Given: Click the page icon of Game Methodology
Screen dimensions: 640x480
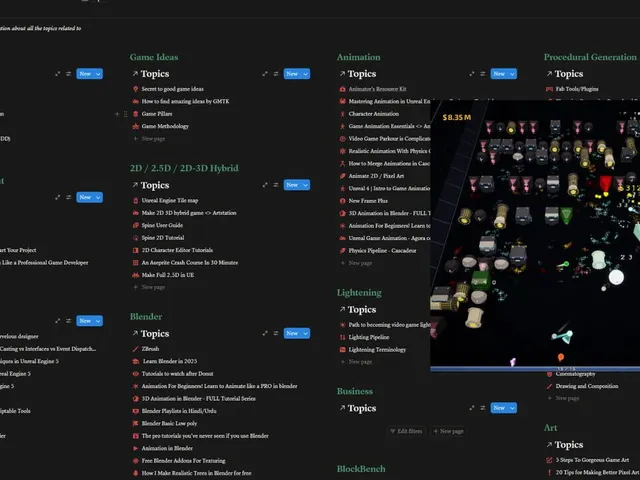Looking at the screenshot, I should click(136, 126).
